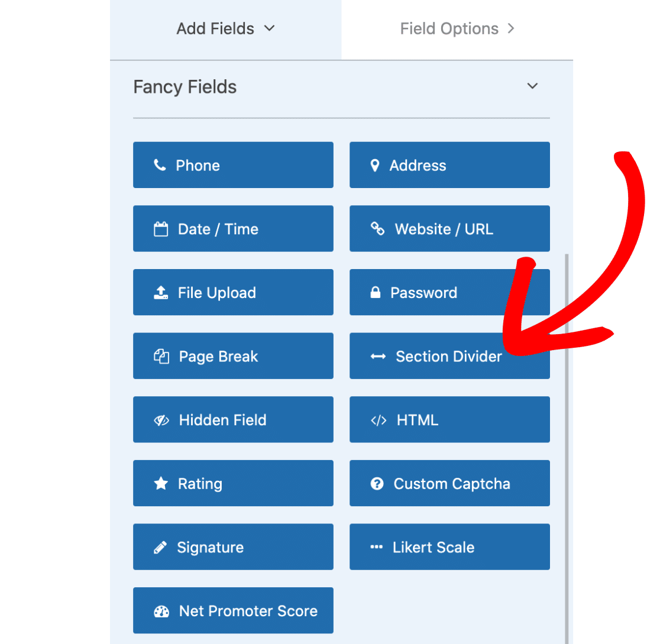Image resolution: width=660 pixels, height=644 pixels.
Task: Click the padlock icon on Password field
Action: (376, 292)
